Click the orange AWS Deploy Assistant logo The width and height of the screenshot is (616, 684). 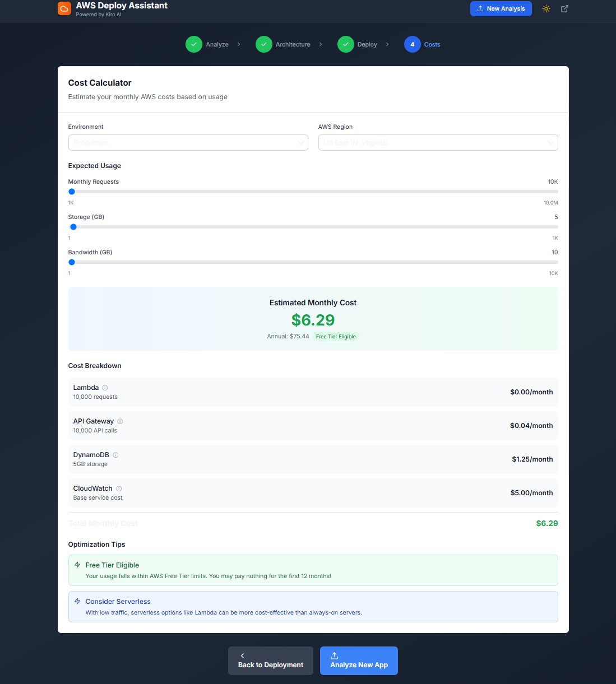click(x=64, y=8)
